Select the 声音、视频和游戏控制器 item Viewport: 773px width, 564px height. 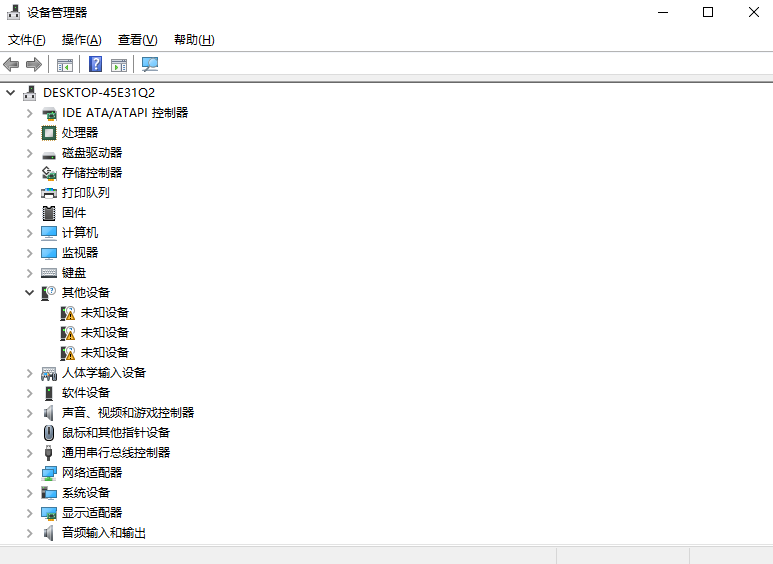point(127,412)
